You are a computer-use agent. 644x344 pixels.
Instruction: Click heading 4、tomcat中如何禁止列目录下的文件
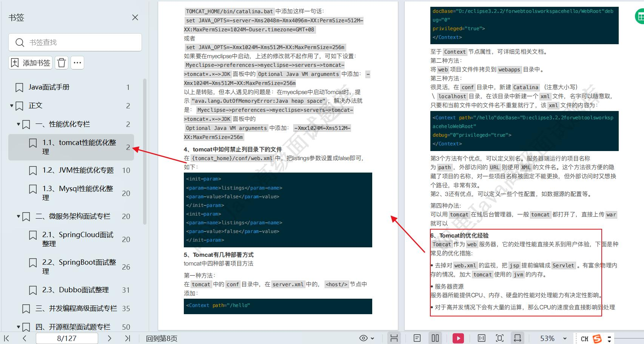[x=233, y=150]
